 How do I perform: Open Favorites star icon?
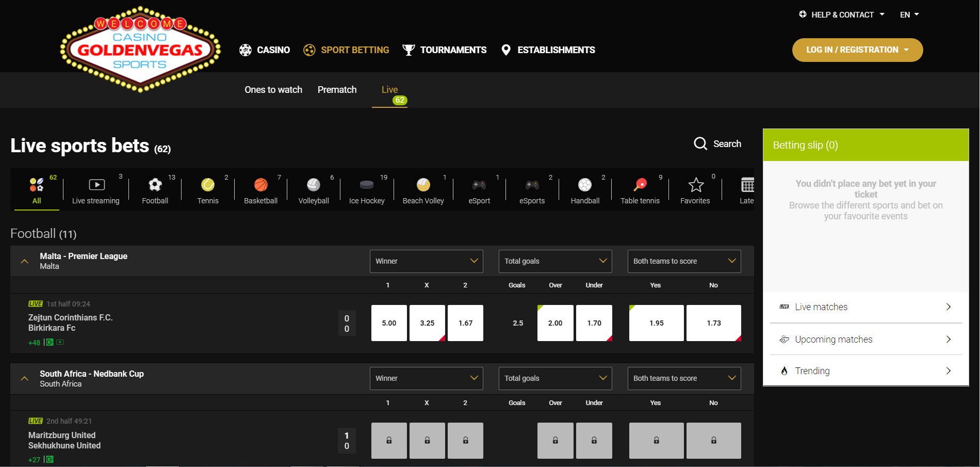tap(696, 184)
